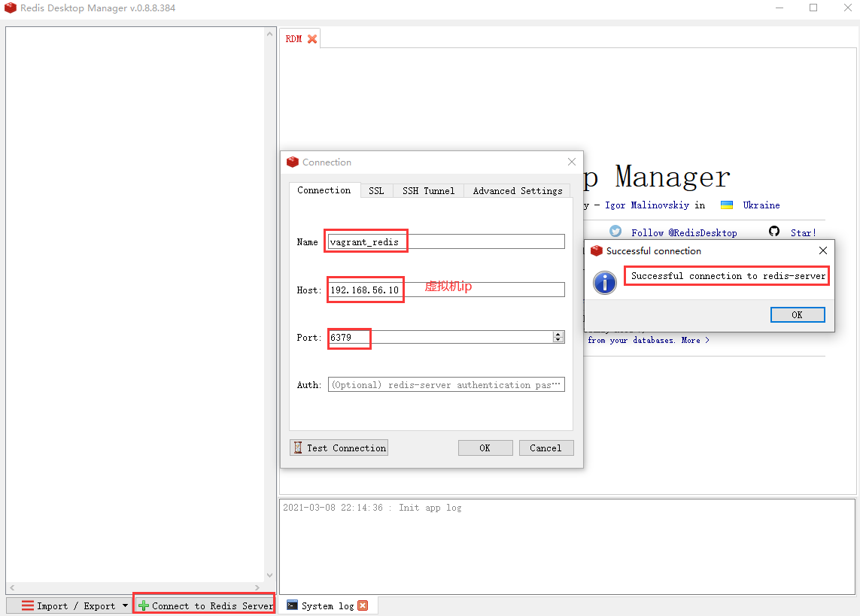Click hourglass icon on Test Connection
860x616 pixels.
pyautogui.click(x=298, y=448)
